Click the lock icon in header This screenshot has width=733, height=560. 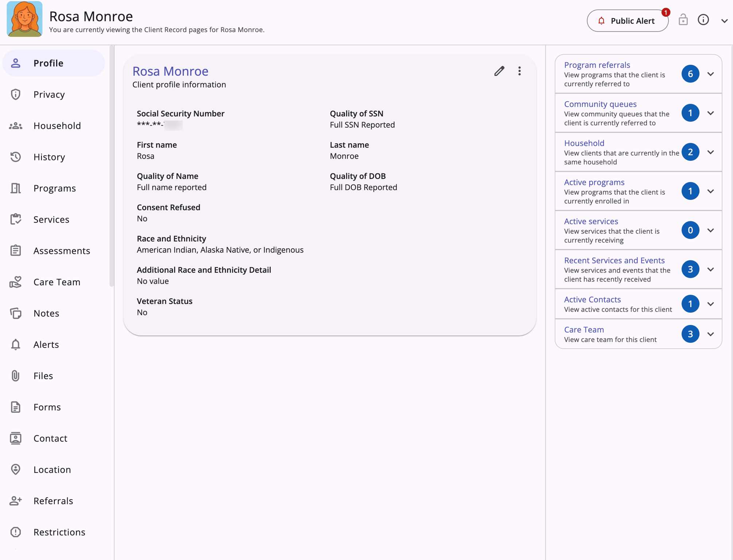pyautogui.click(x=683, y=20)
